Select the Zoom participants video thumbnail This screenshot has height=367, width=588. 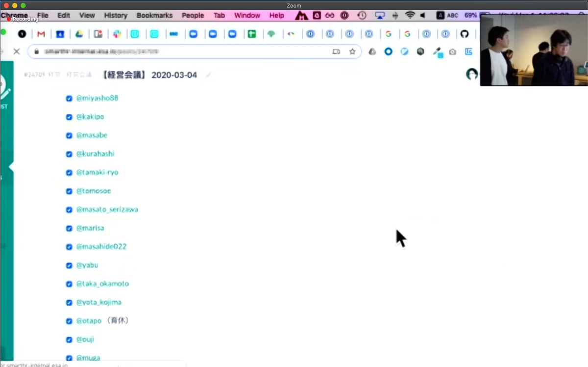tap(534, 50)
